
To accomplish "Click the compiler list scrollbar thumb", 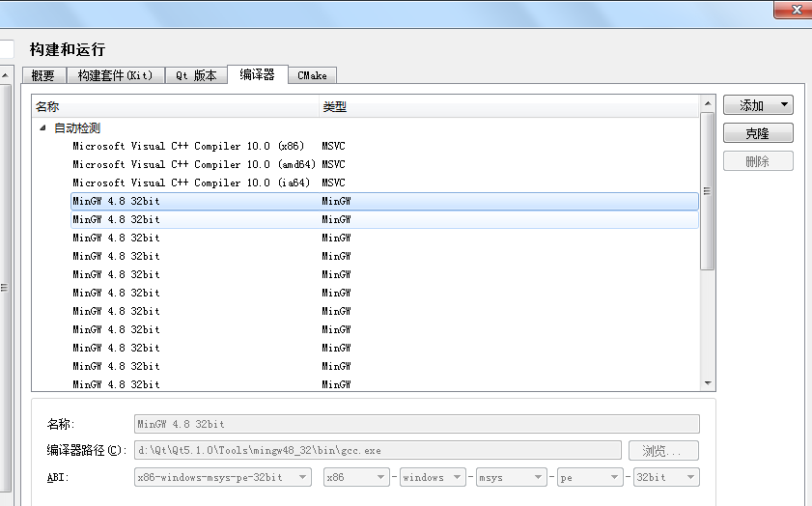I will click(708, 191).
